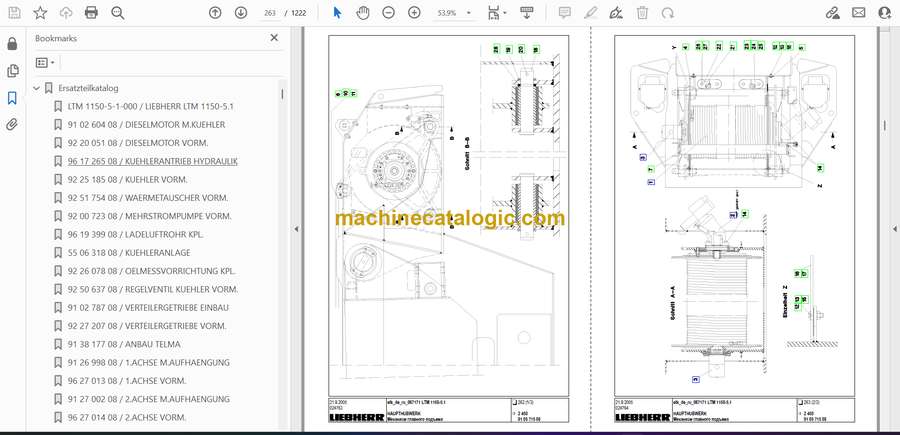Collapse the Ersatzteilkatalog bookmark tree
The height and width of the screenshot is (435, 900).
(x=37, y=88)
